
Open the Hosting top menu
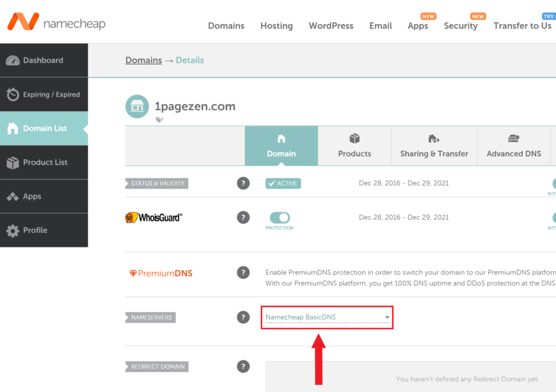pyautogui.click(x=276, y=26)
